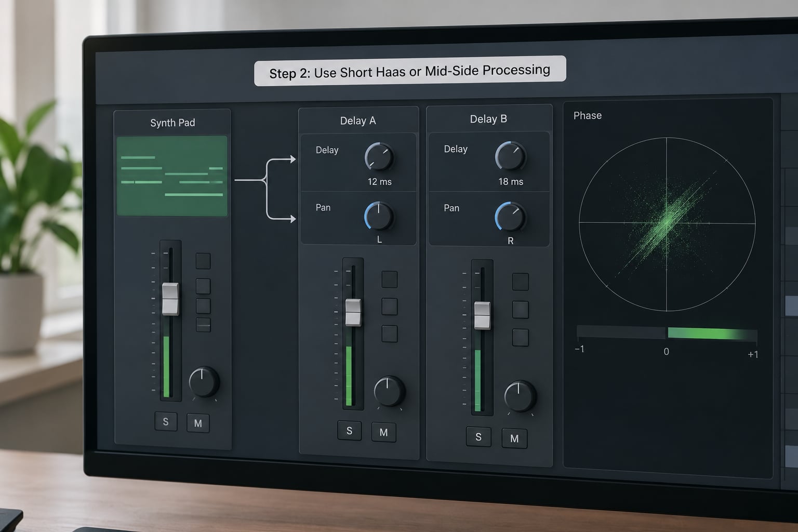Solo the Synth Pad channel
The height and width of the screenshot is (532, 798).
(x=166, y=421)
